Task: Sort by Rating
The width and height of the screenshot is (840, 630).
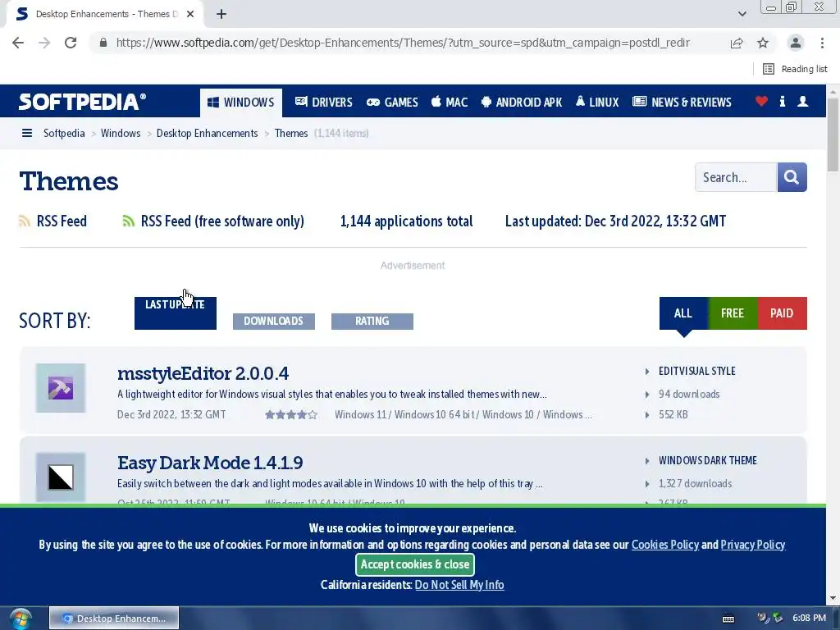Action: point(372,321)
